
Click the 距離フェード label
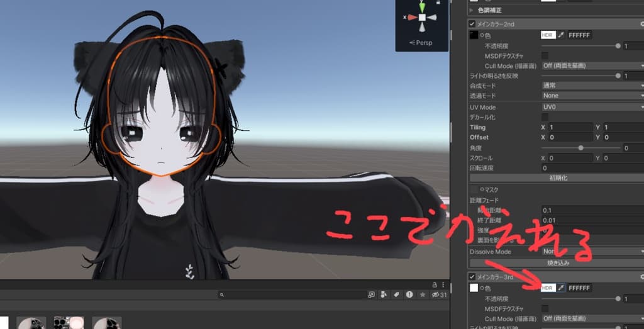(x=484, y=200)
